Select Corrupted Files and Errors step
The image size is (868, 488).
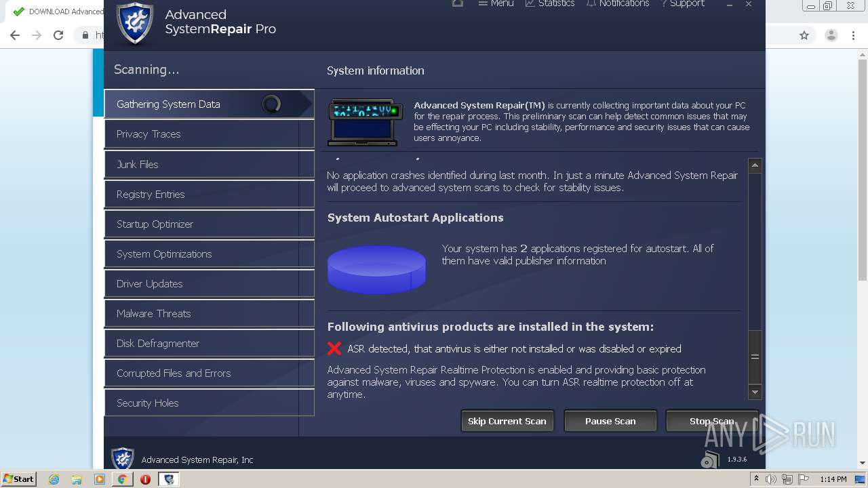click(x=209, y=373)
